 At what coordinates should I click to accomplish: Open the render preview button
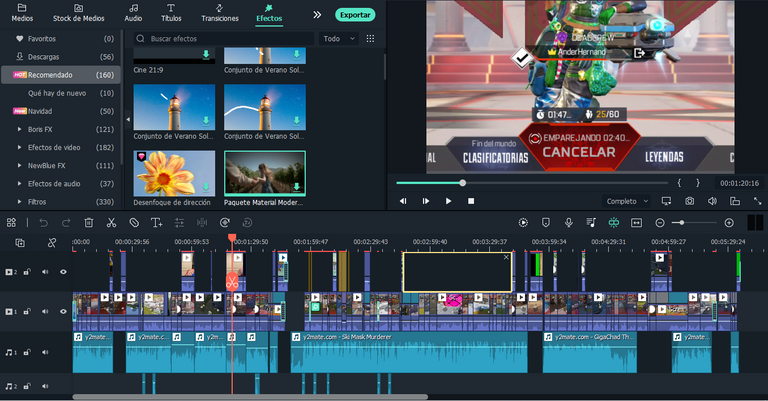[x=523, y=223]
